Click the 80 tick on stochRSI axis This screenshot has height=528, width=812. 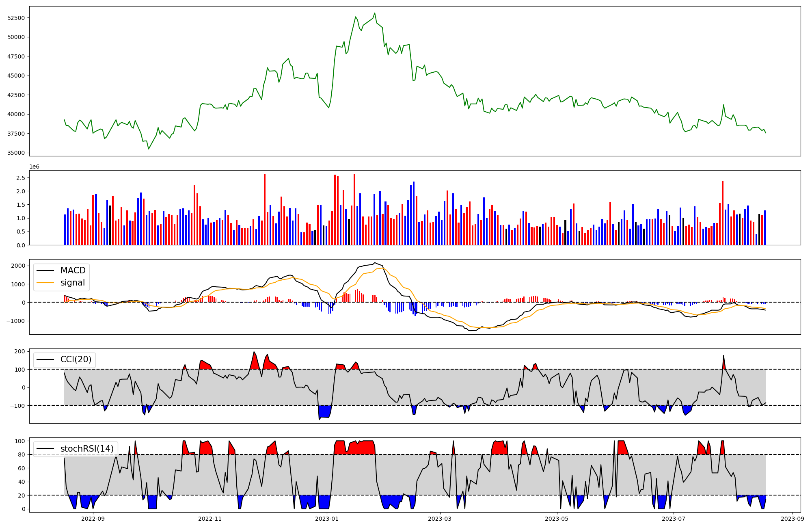tap(21, 455)
